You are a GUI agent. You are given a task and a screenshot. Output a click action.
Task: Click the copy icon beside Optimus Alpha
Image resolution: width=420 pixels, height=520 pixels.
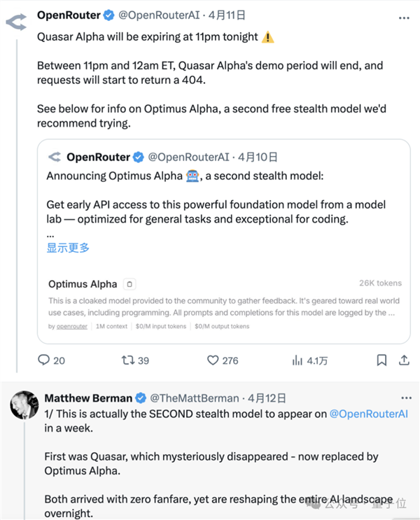click(129, 284)
